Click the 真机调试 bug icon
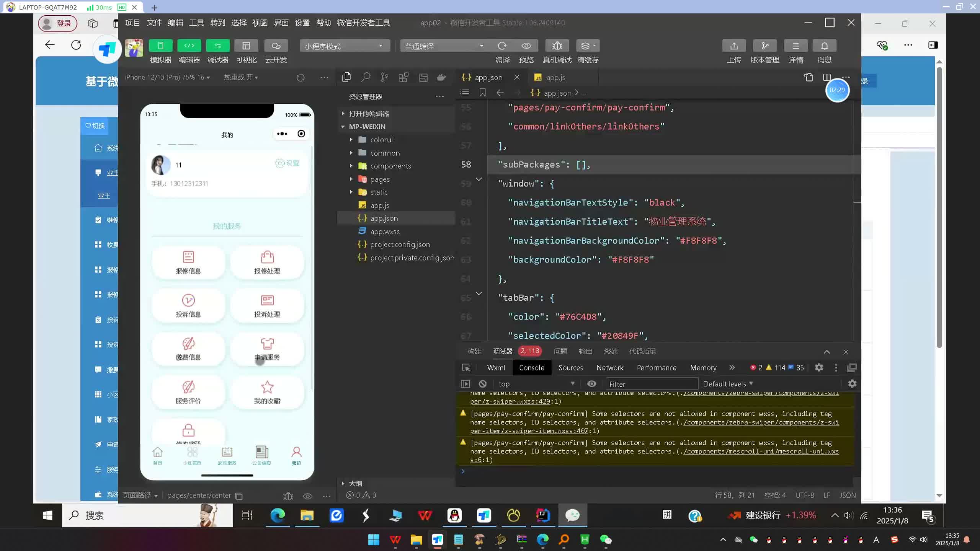This screenshot has width=980, height=551. click(557, 46)
